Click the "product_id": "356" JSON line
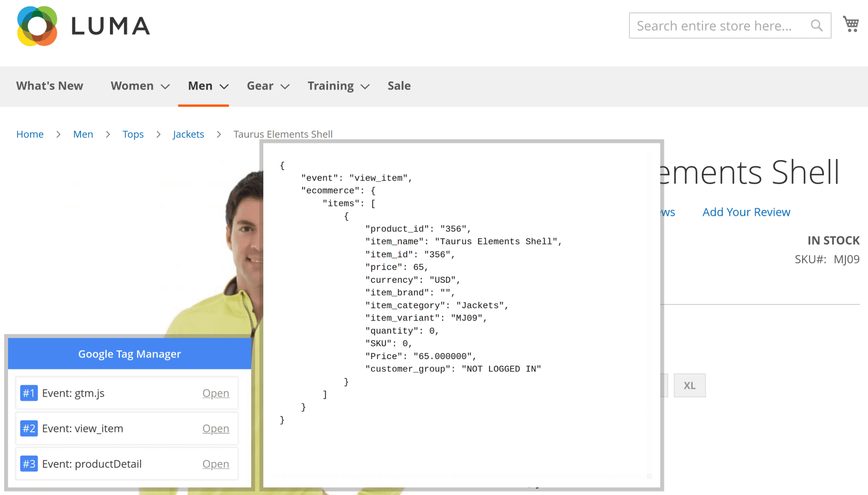The height and width of the screenshot is (495, 868). (418, 229)
